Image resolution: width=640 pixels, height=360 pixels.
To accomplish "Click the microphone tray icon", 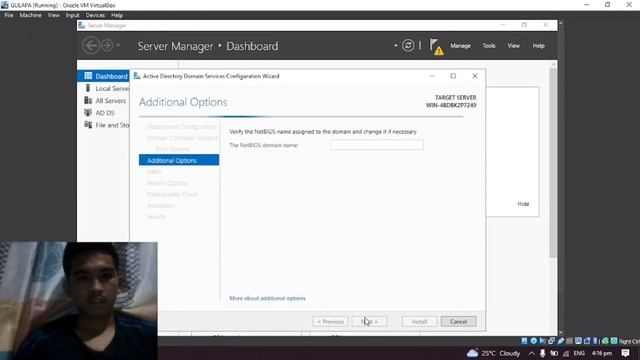I will pos(542,353).
